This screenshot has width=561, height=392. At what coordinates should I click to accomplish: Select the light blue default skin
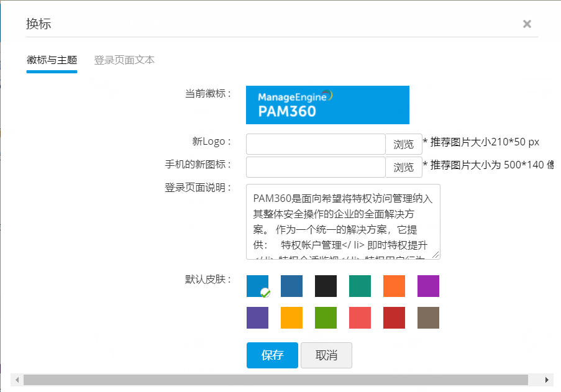coord(257,286)
